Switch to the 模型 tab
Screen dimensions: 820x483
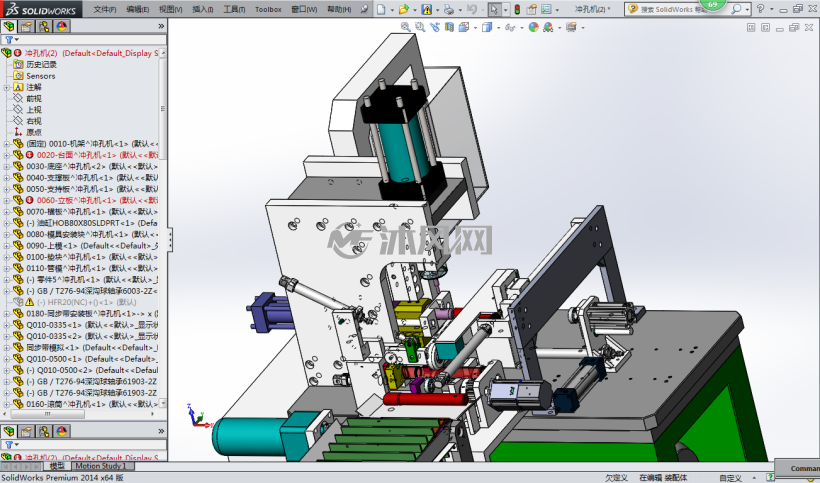click(56, 466)
